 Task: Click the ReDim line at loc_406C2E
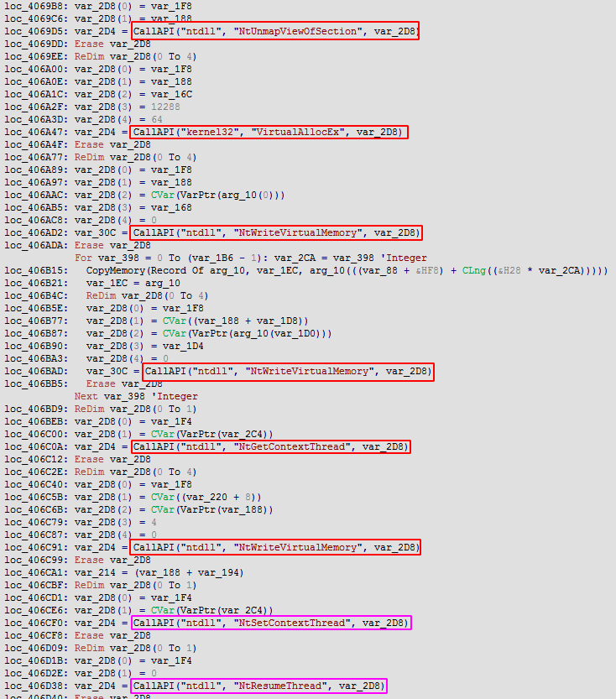click(135, 472)
